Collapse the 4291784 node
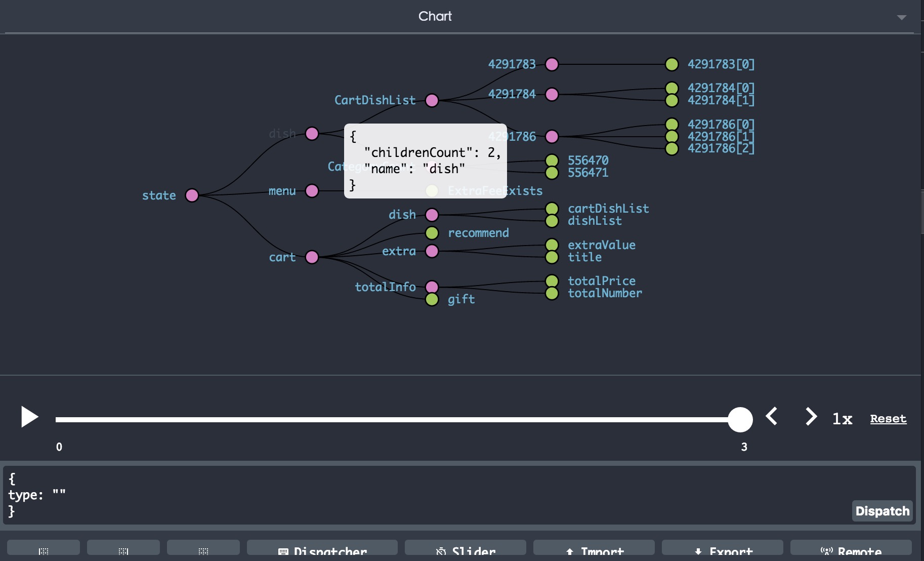The height and width of the screenshot is (561, 924). click(x=552, y=94)
